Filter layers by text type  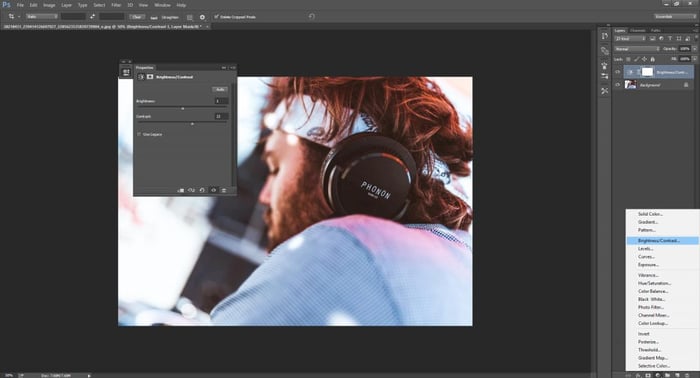point(670,39)
